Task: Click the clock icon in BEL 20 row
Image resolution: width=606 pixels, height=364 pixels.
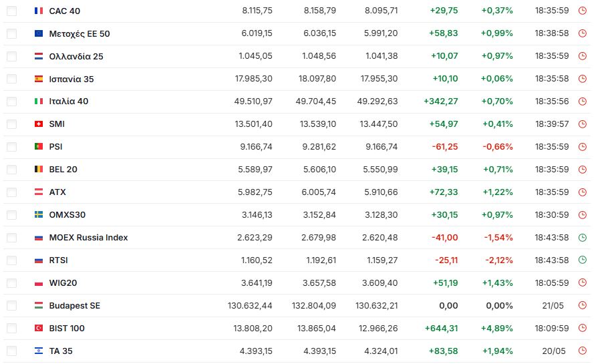Action: coord(582,170)
